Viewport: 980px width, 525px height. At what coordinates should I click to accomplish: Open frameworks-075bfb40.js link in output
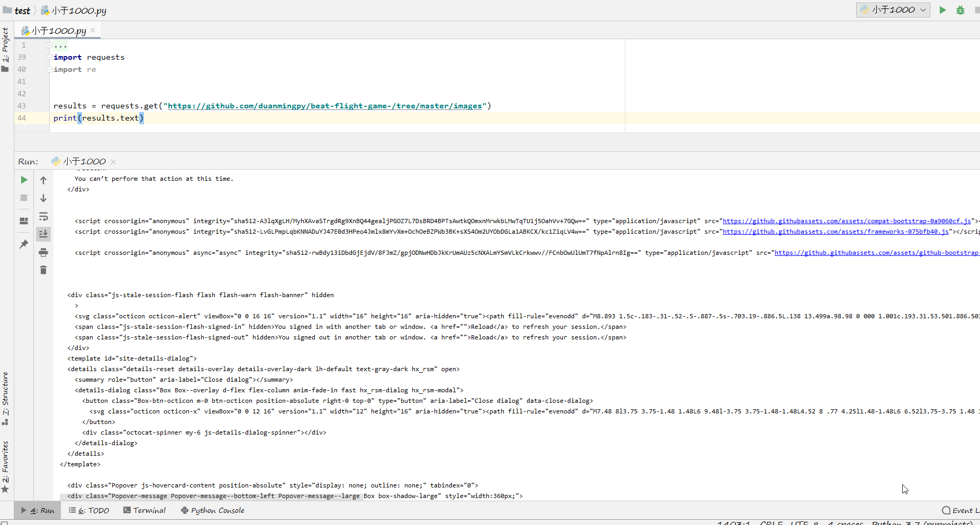coord(836,232)
